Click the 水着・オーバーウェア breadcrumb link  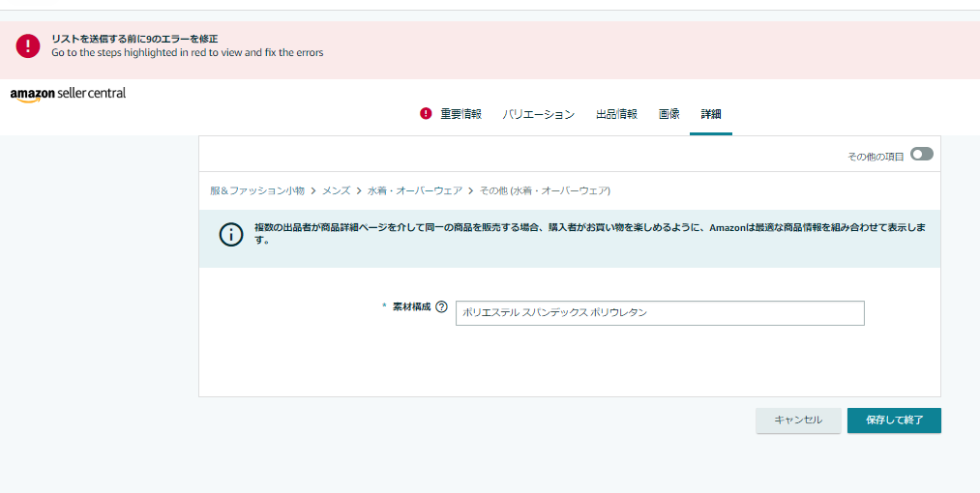(x=415, y=190)
